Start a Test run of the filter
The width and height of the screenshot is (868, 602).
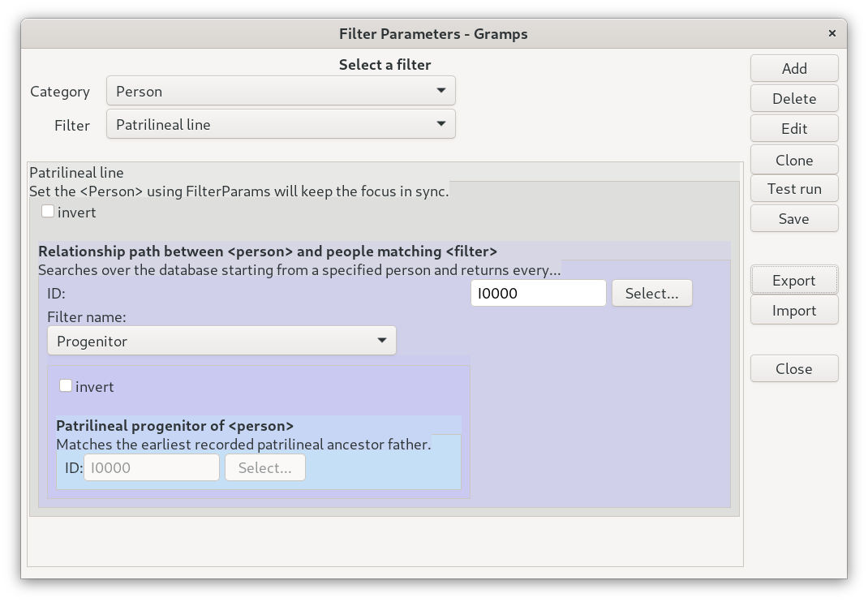coord(793,188)
